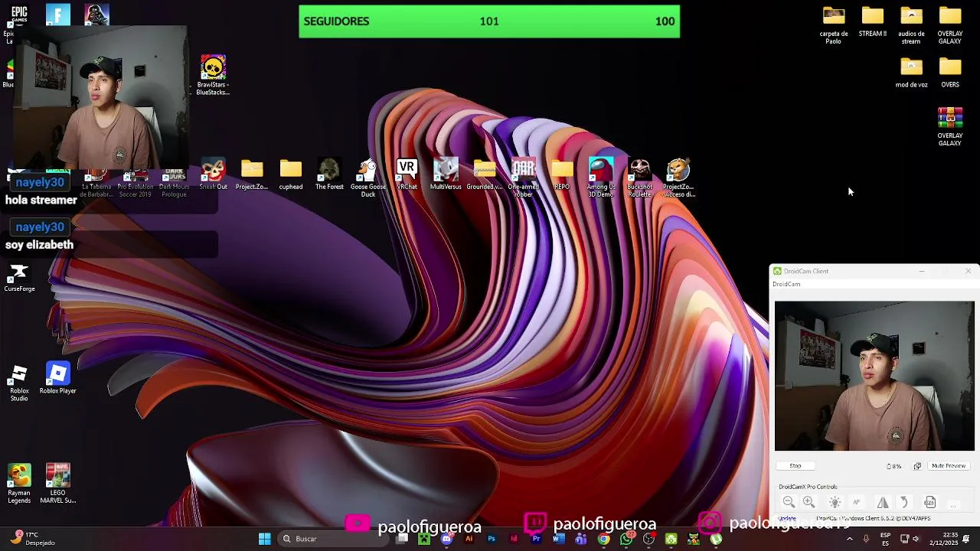Click the Stop button in DroidCam

click(795, 465)
